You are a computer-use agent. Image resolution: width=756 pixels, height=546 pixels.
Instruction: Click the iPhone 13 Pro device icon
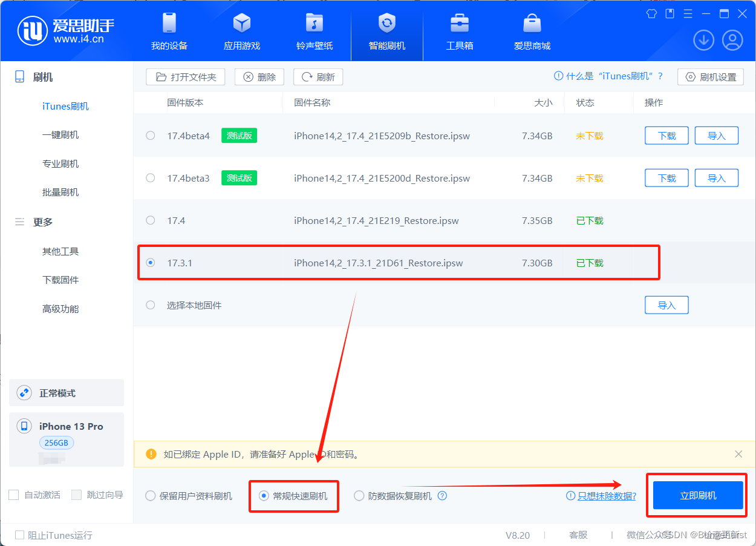click(24, 426)
